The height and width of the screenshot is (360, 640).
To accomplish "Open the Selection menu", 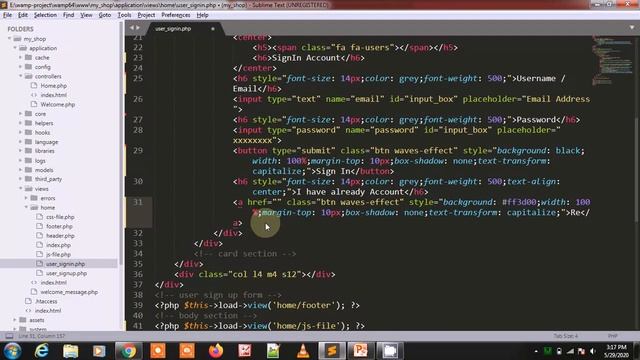I will point(45,15).
